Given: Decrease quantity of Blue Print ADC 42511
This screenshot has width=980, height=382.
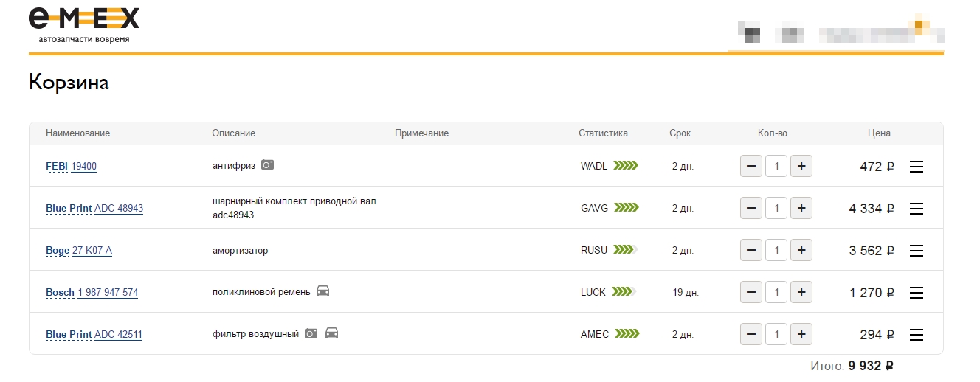Looking at the screenshot, I should (751, 335).
